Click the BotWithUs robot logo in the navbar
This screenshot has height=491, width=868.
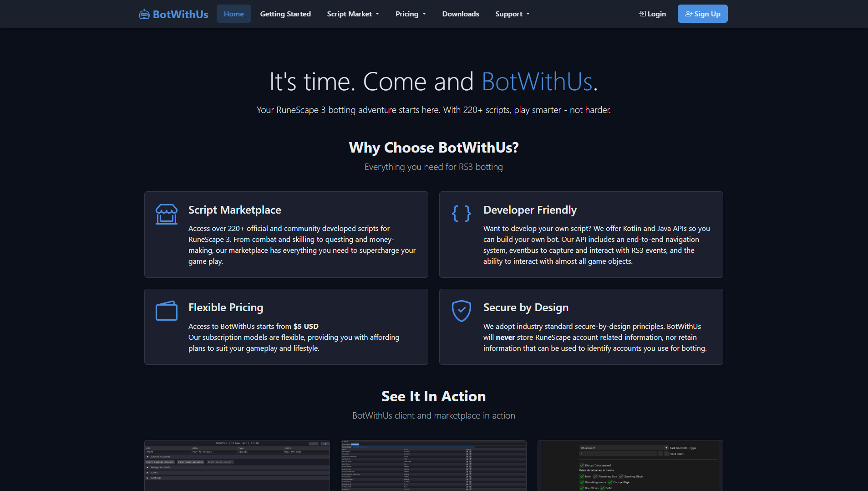coord(173,14)
